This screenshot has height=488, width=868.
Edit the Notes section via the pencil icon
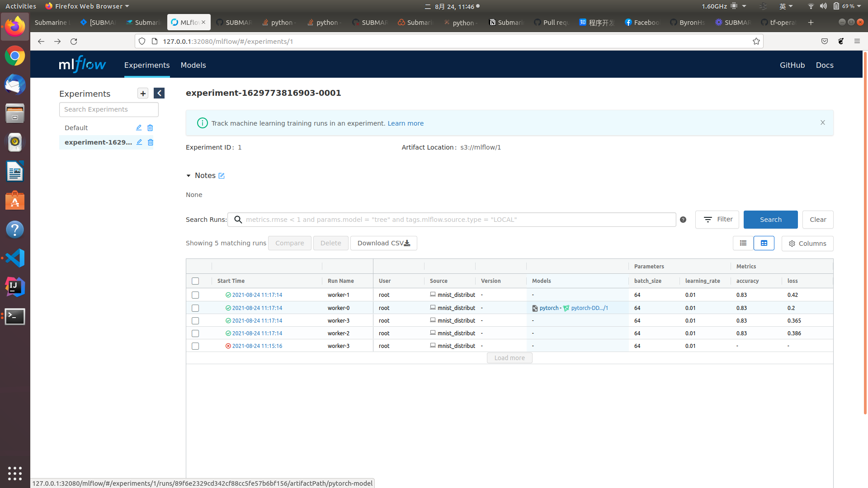coord(222,176)
